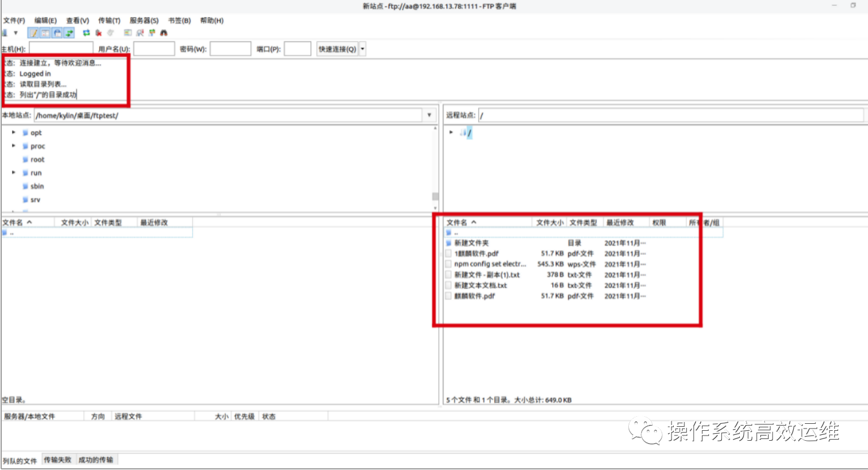868x470 pixels.
Task: Select the remote 新建文件夹 folder
Action: click(x=471, y=243)
